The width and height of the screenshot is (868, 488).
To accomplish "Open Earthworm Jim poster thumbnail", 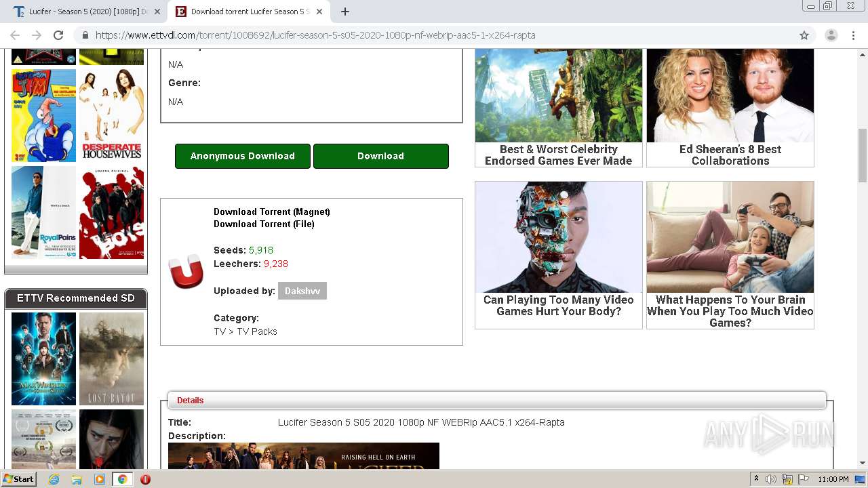I will (43, 115).
